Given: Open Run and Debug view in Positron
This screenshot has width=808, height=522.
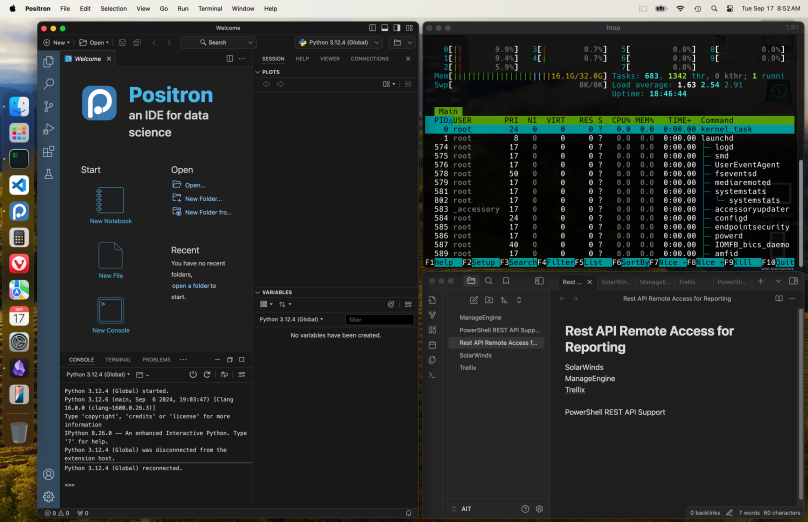Looking at the screenshot, I should point(48,129).
